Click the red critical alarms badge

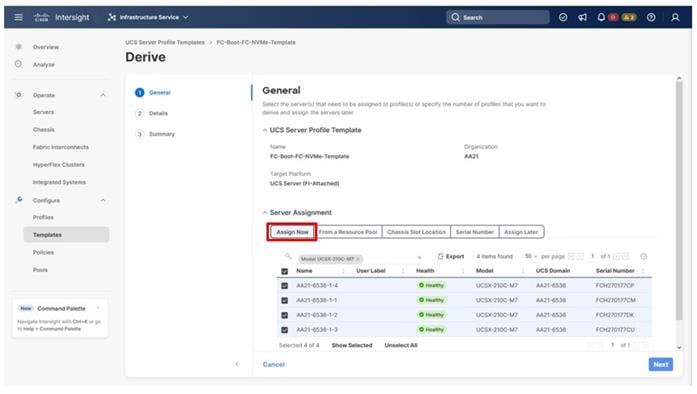(x=613, y=17)
